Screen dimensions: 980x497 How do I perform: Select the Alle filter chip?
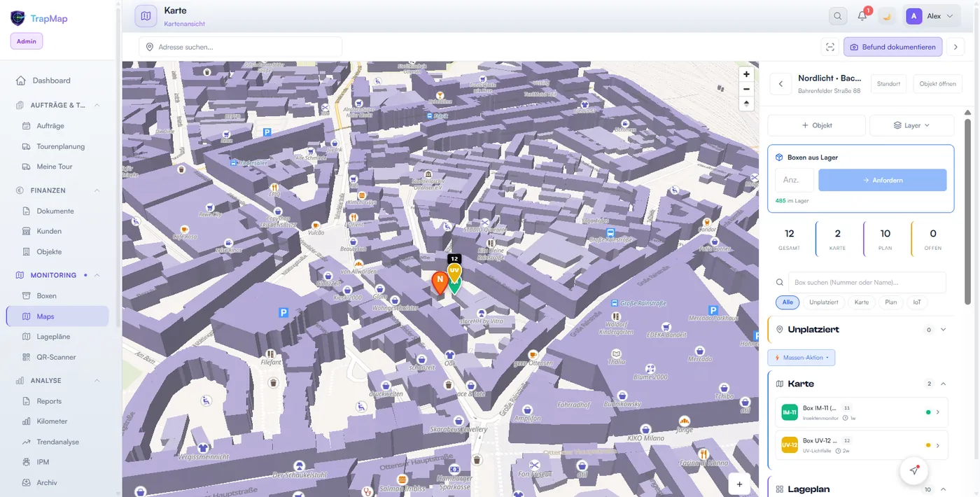tap(787, 302)
